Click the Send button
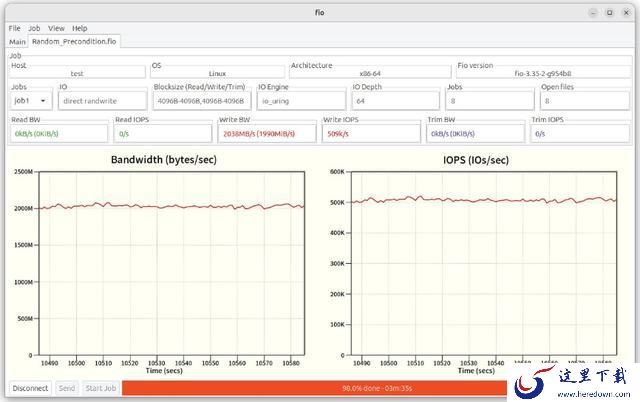 click(x=67, y=388)
